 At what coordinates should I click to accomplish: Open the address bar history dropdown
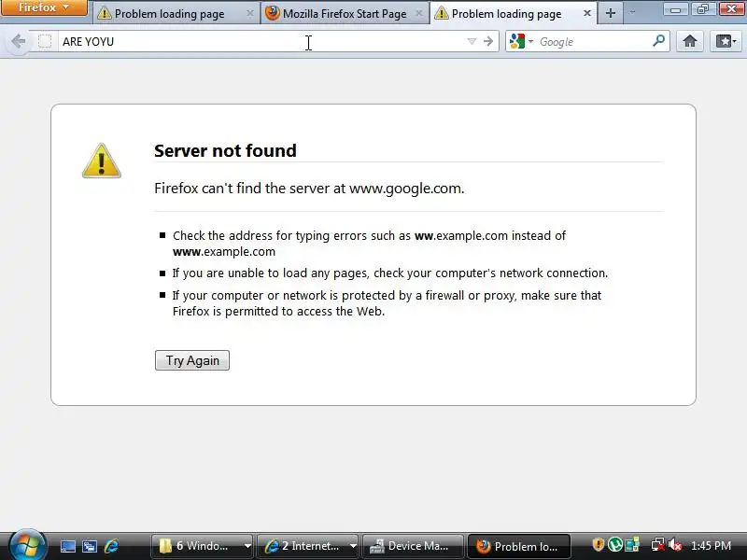click(472, 41)
